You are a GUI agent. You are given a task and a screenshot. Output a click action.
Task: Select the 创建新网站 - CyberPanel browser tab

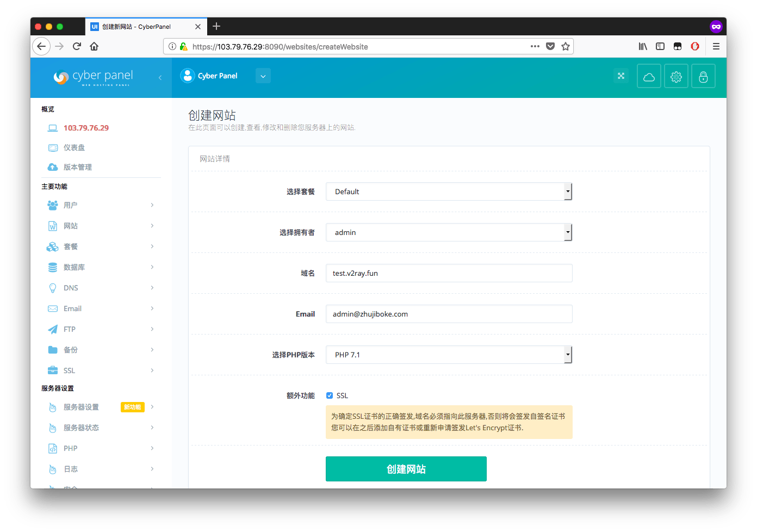[145, 26]
